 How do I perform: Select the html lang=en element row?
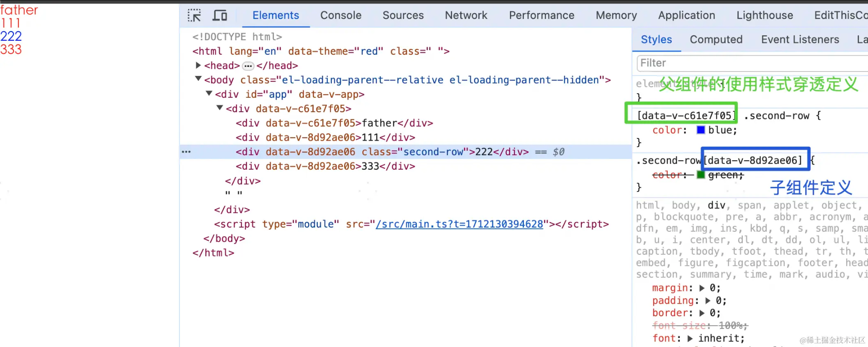pyautogui.click(x=321, y=51)
